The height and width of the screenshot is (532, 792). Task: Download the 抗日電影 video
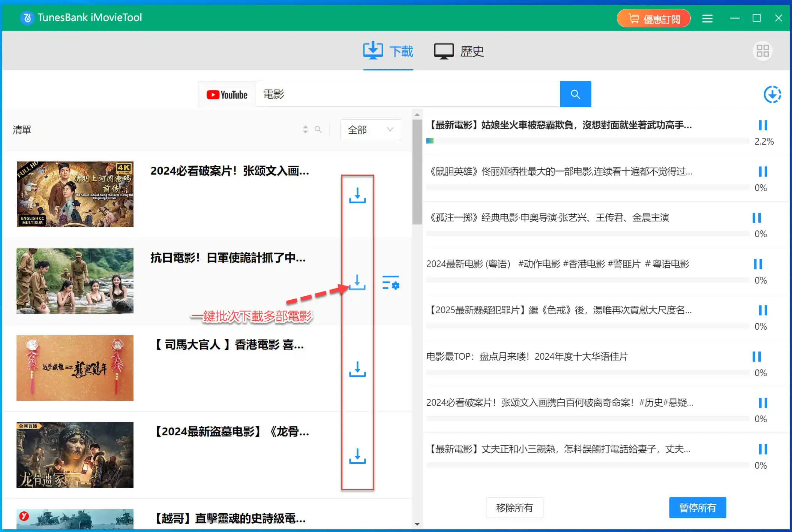[357, 282]
